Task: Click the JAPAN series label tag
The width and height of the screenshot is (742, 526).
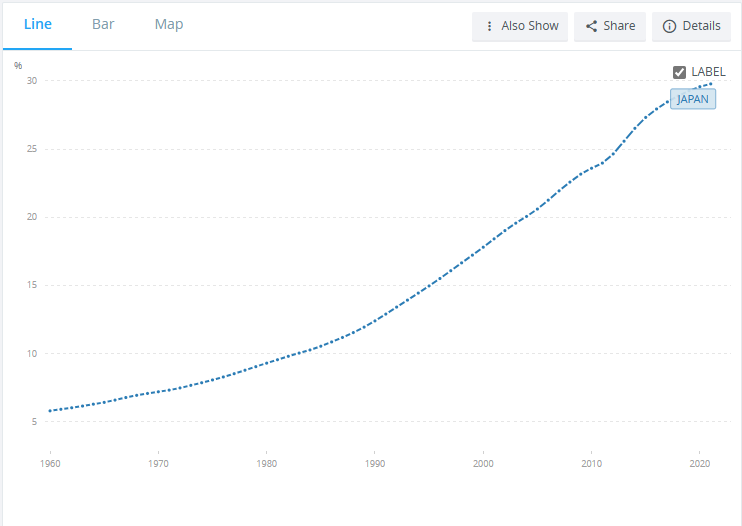Action: pyautogui.click(x=693, y=99)
